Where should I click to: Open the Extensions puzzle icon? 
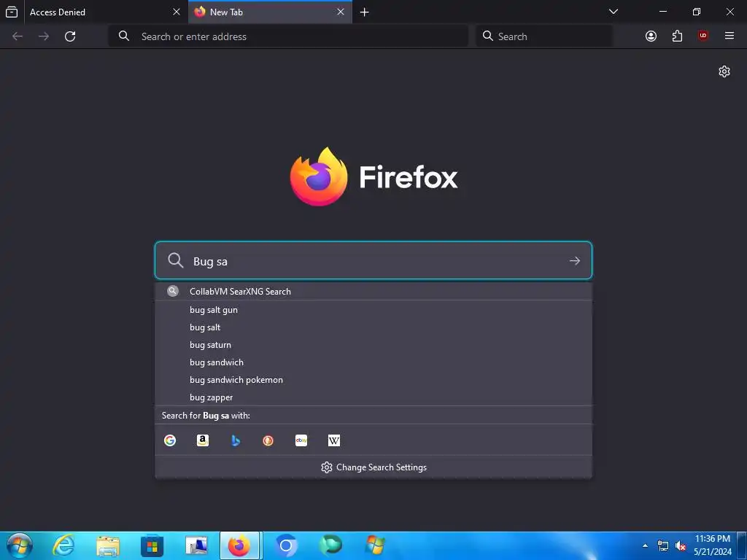[x=677, y=36]
